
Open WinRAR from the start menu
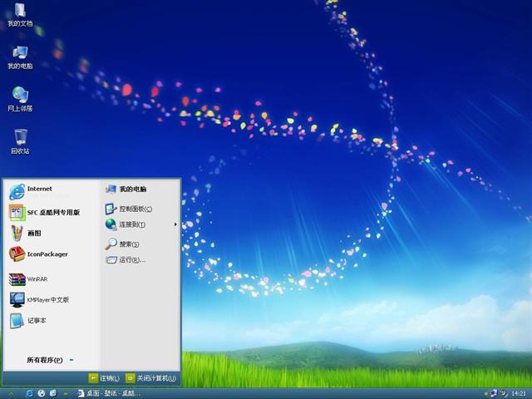28,279
